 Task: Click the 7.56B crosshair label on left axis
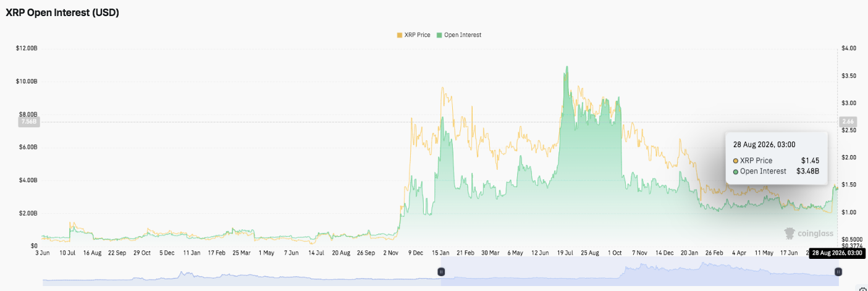coord(30,122)
